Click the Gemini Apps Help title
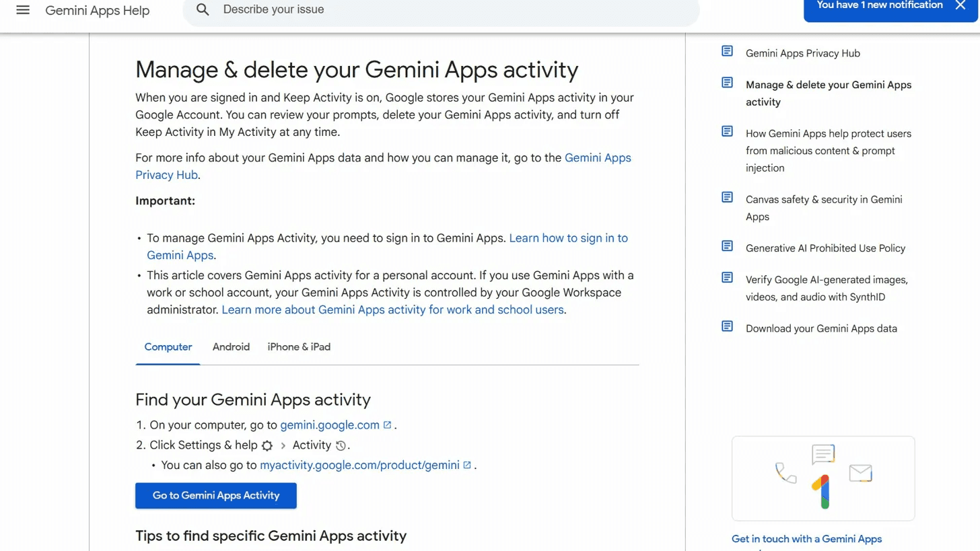 98,11
